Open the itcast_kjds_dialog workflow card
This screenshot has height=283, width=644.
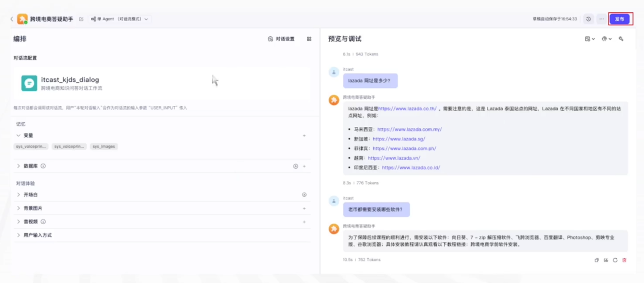click(x=162, y=83)
